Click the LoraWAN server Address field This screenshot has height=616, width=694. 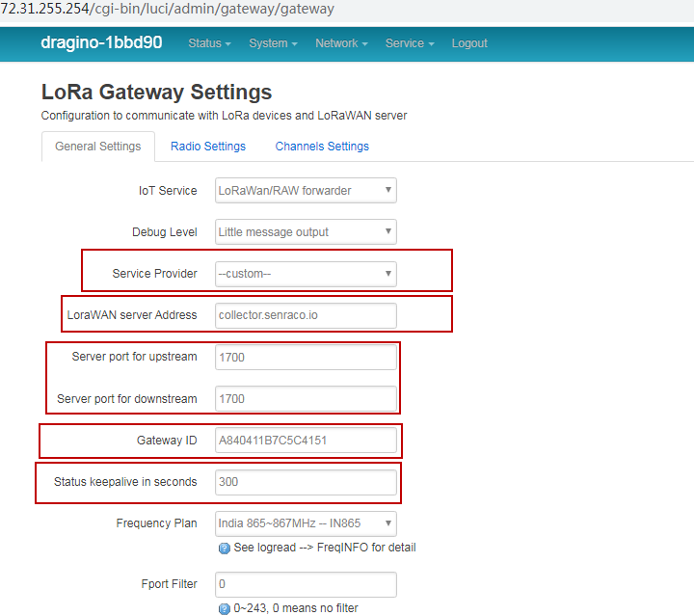click(306, 315)
